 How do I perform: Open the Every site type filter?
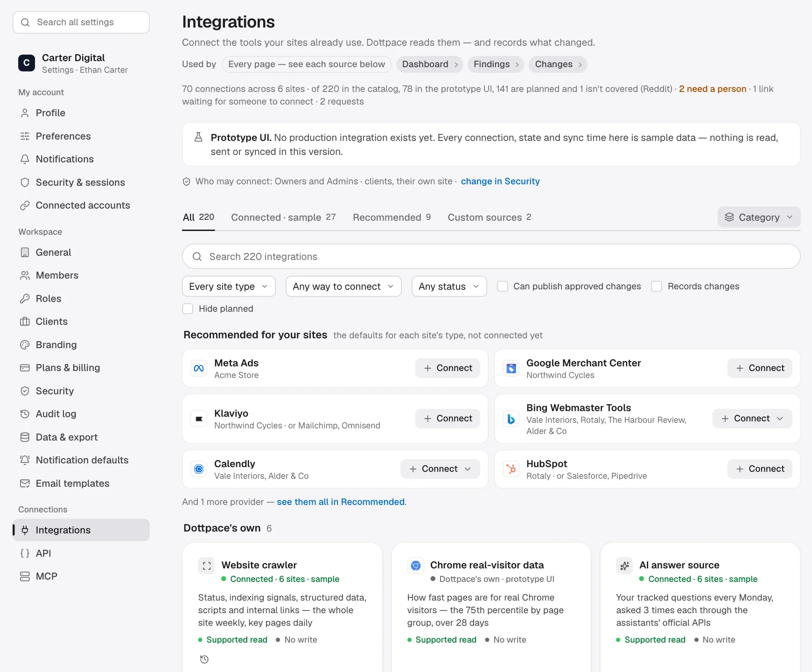(229, 287)
